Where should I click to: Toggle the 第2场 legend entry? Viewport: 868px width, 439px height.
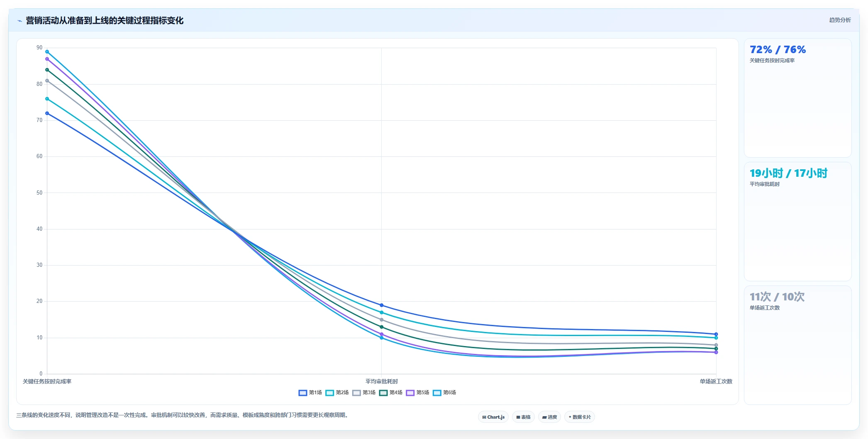(337, 393)
